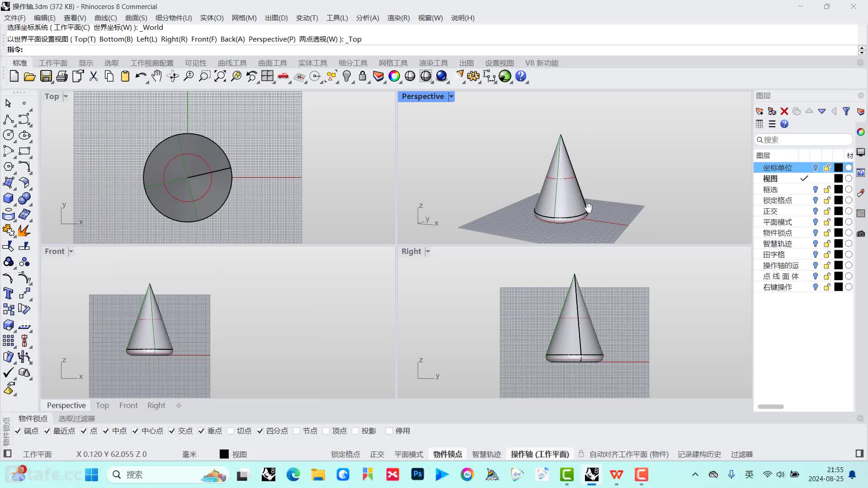Click 记录建构历史 in status bar
The width and height of the screenshot is (868, 488).
(699, 455)
